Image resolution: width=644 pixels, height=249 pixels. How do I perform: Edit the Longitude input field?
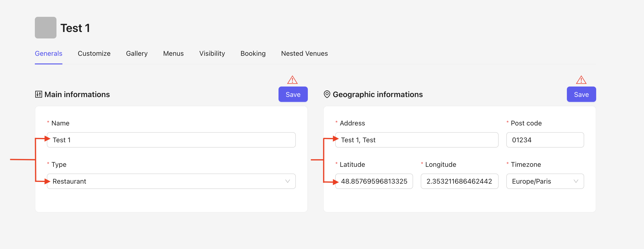click(459, 181)
